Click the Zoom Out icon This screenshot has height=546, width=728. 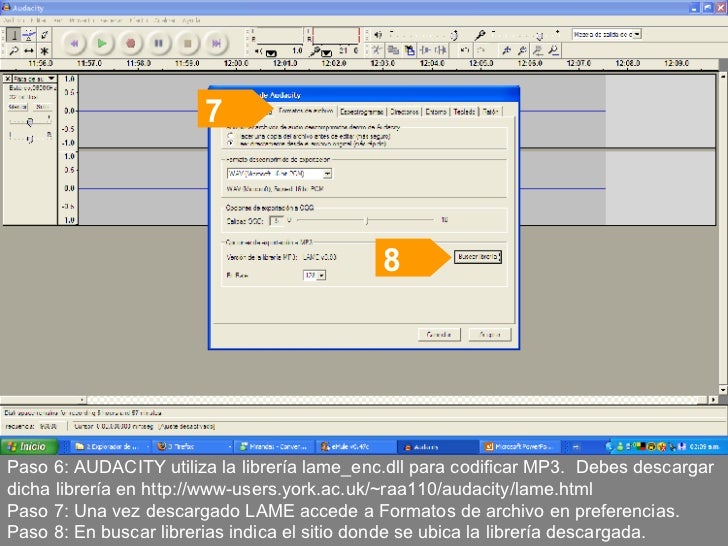522,50
